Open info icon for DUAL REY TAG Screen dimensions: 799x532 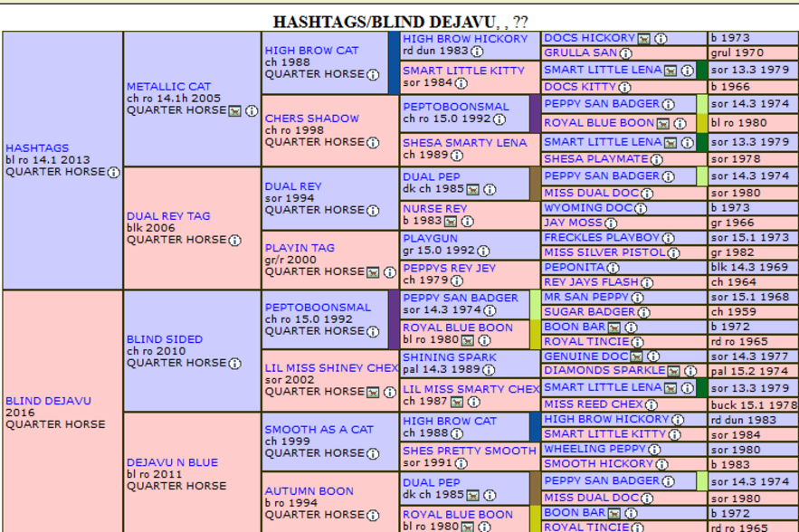235,241
